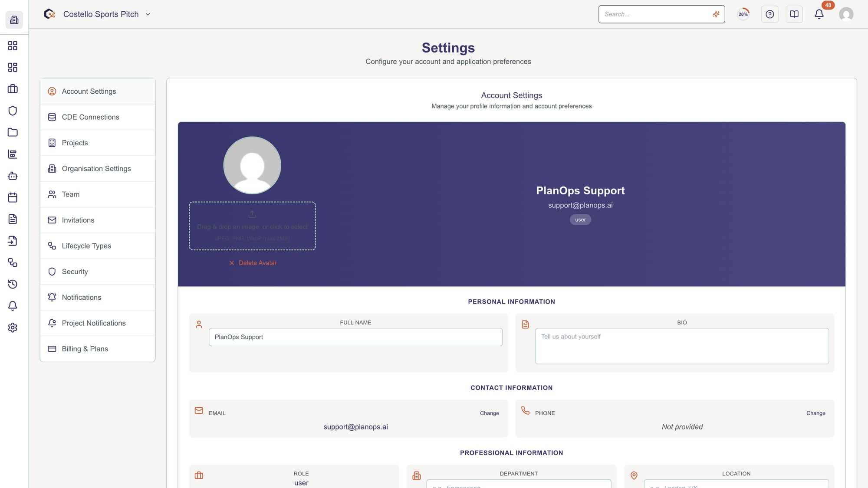
Task: Click into the Full Name input field
Action: 355,337
